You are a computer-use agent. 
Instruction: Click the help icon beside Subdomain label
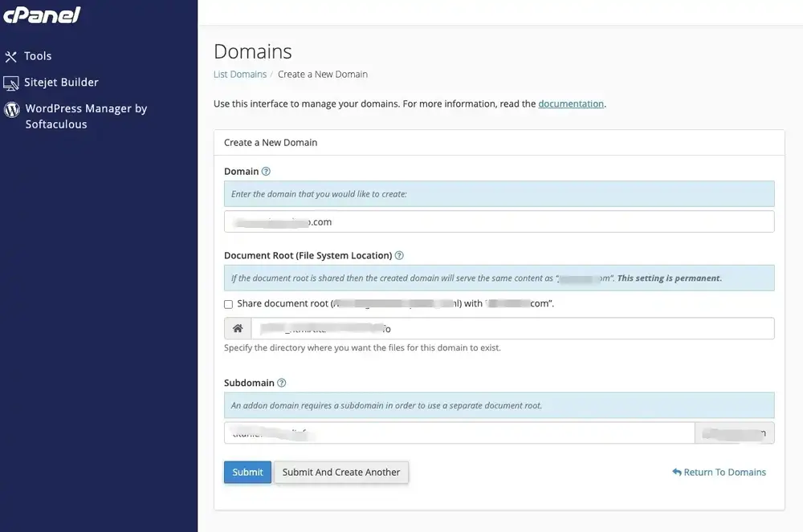(281, 383)
